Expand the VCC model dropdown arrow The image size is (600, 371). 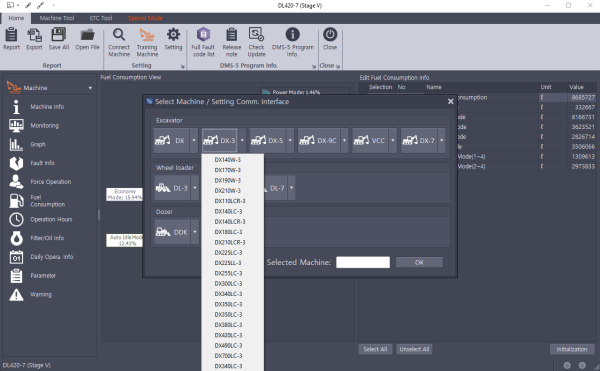point(393,140)
